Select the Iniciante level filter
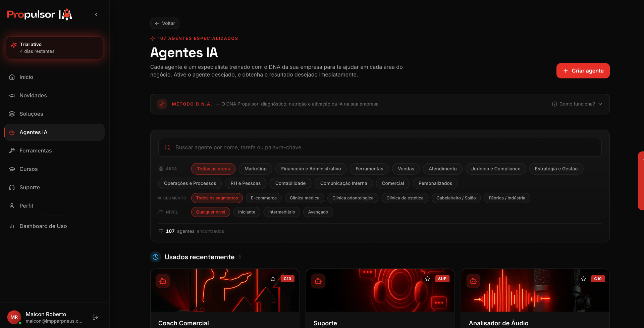 [247, 212]
